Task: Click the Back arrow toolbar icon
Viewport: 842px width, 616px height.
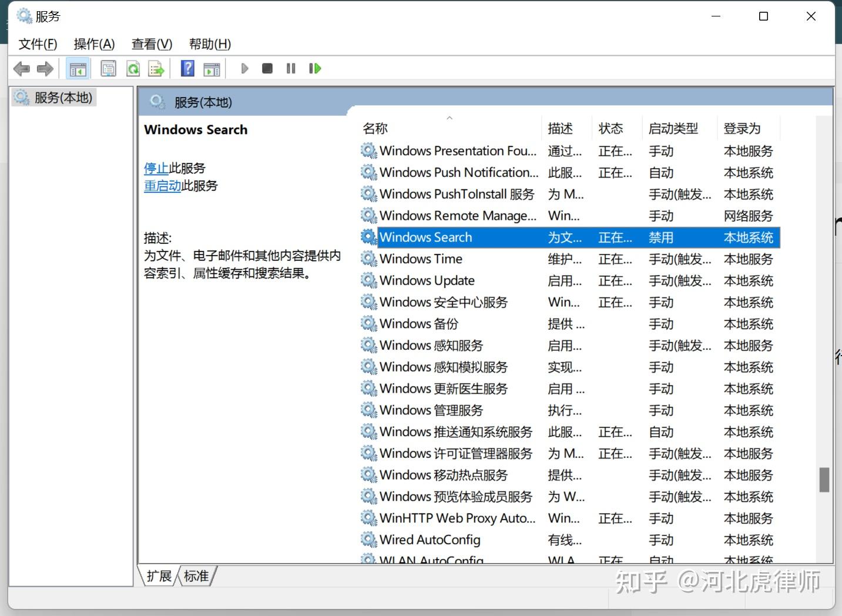Action: click(22, 69)
